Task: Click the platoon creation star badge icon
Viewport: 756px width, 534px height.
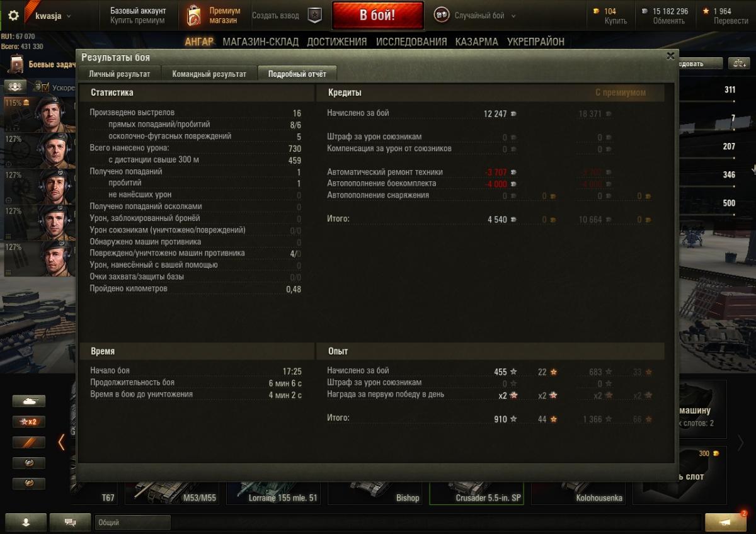Action: pos(314,16)
